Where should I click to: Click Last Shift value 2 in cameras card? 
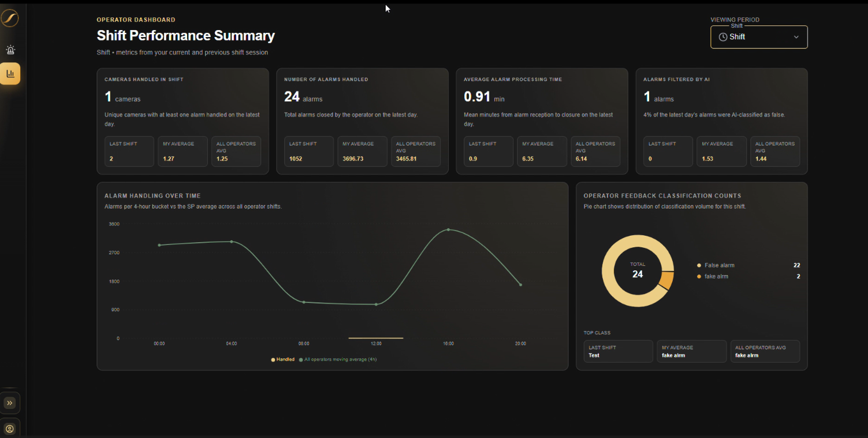pos(111,158)
